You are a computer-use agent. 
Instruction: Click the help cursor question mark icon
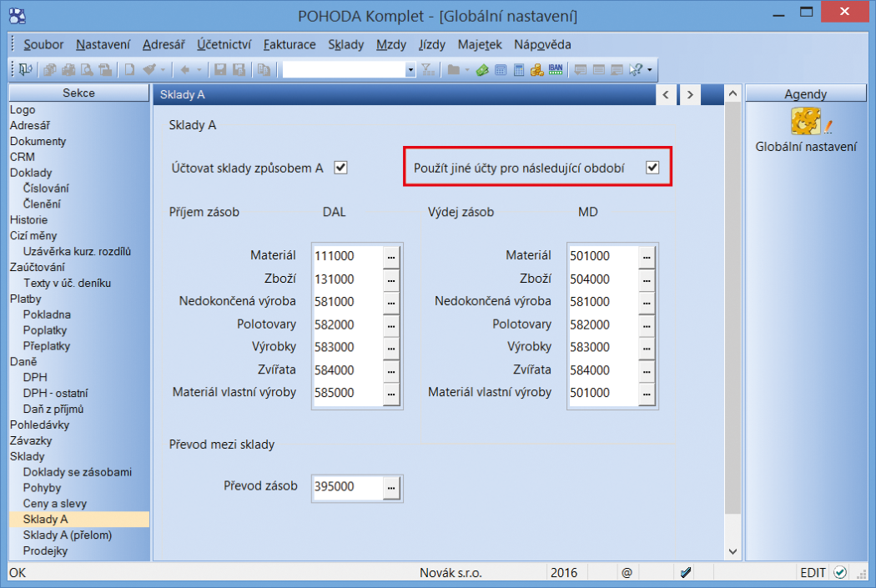pos(636,70)
